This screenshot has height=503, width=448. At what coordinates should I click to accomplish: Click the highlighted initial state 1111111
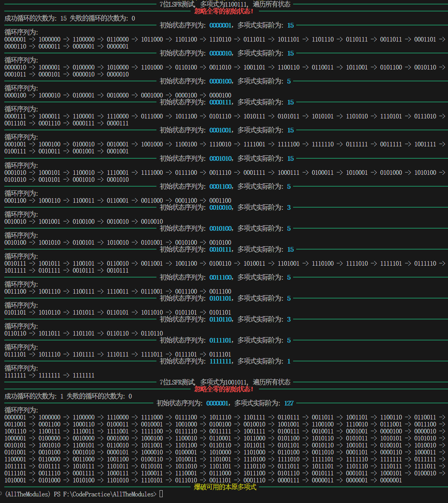[x=221, y=361]
